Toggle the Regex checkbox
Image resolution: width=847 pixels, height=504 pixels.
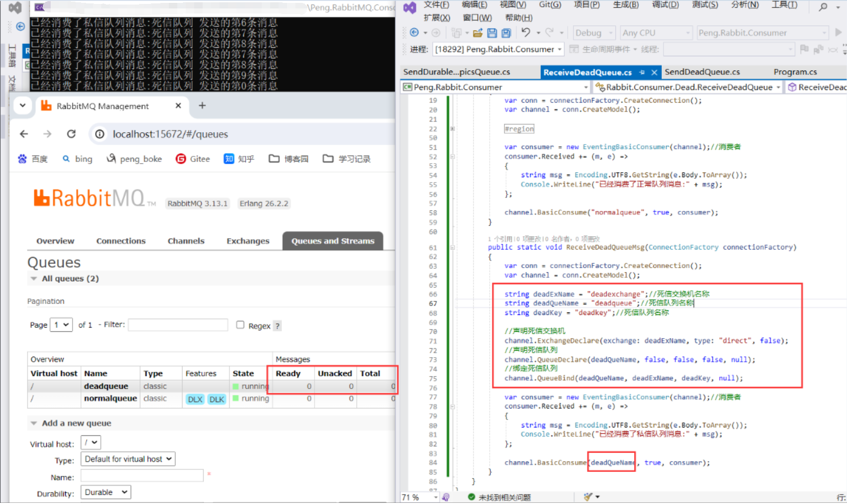pyautogui.click(x=240, y=325)
